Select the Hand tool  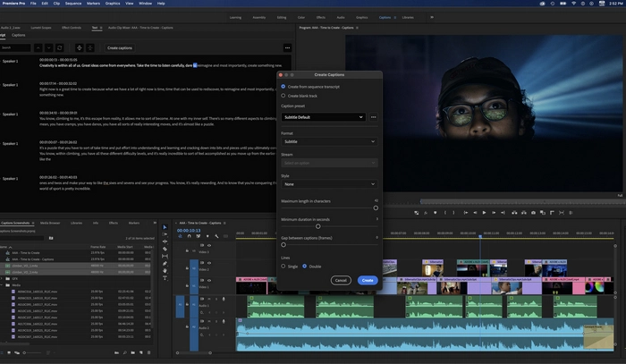click(165, 271)
